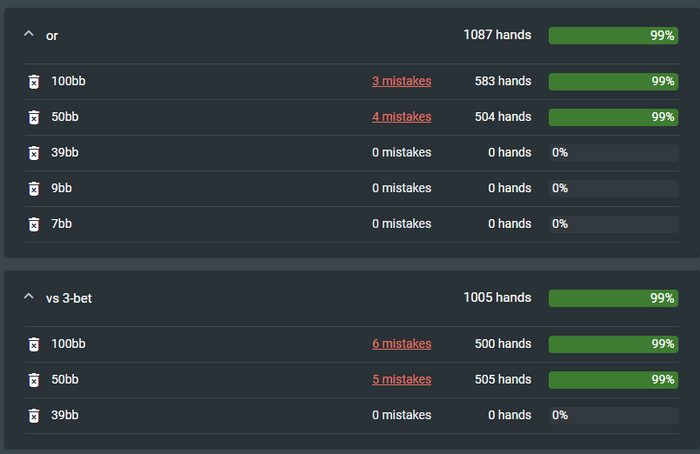Delete the 7bb row
This screenshot has width=700, height=454.
[x=33, y=224]
